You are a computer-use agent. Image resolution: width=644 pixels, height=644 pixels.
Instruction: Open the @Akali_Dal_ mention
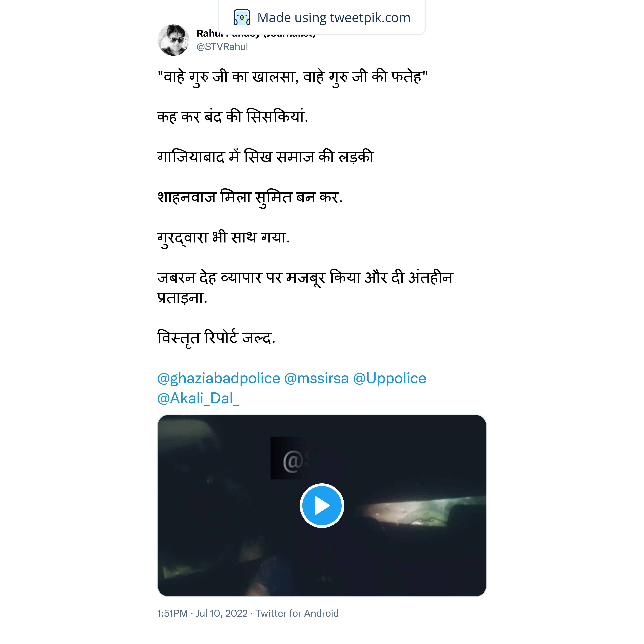point(198,398)
